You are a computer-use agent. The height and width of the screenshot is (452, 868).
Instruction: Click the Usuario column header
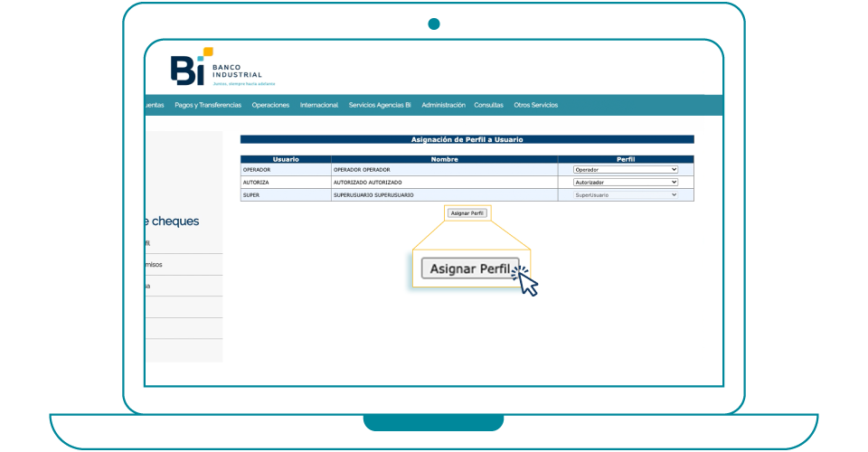point(286,159)
